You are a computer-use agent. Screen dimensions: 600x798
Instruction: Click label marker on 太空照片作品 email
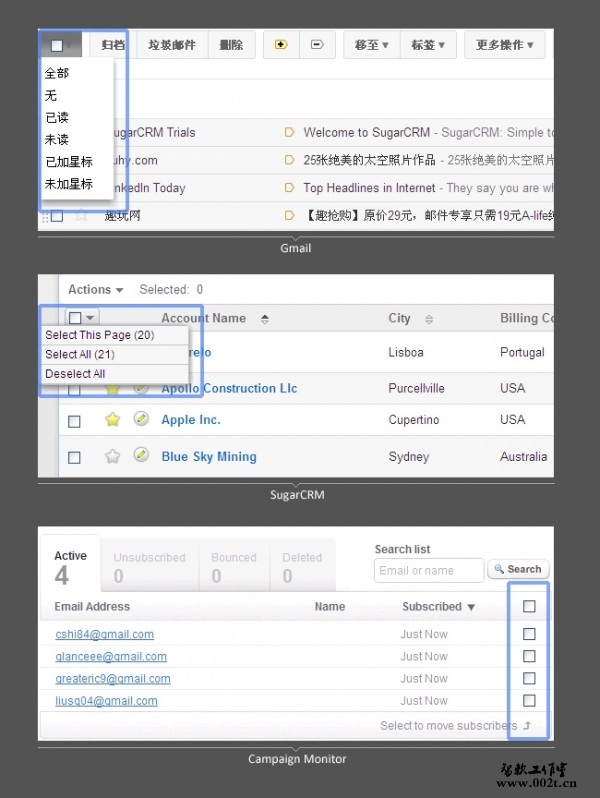click(289, 160)
